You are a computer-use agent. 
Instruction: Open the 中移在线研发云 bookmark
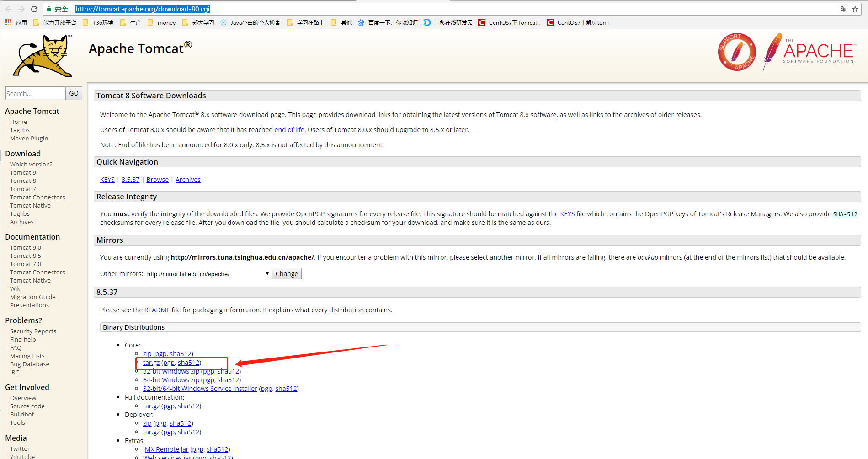coord(448,22)
